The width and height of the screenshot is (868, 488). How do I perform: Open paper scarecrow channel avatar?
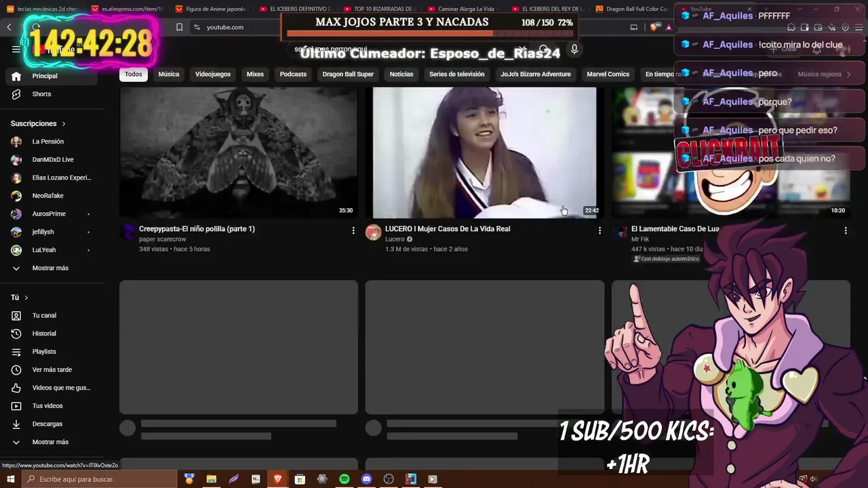pyautogui.click(x=127, y=232)
